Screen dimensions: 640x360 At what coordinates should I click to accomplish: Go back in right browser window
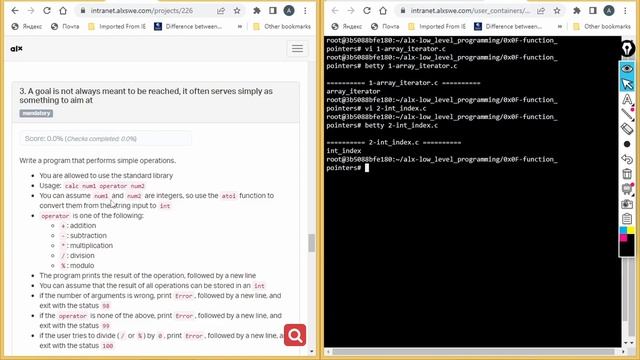coord(335,11)
